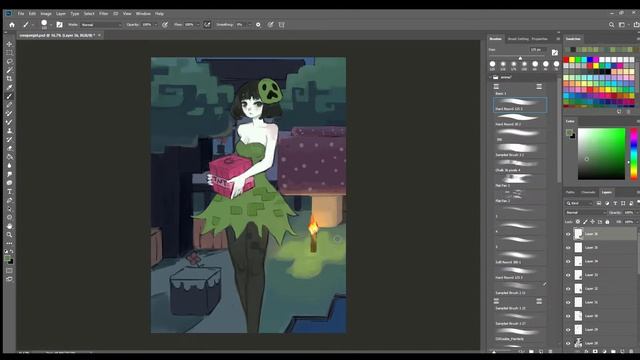
Task: Open the layer filter Kind dropdown
Action: (579, 203)
